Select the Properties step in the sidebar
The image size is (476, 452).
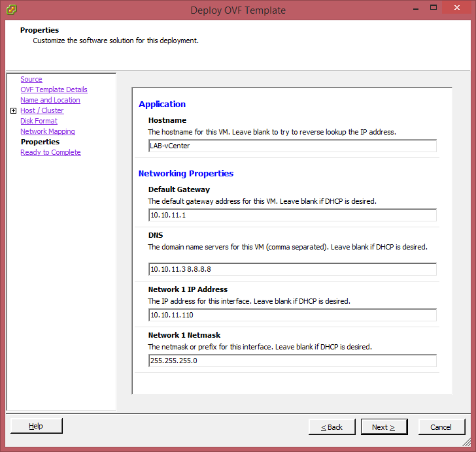[x=40, y=142]
